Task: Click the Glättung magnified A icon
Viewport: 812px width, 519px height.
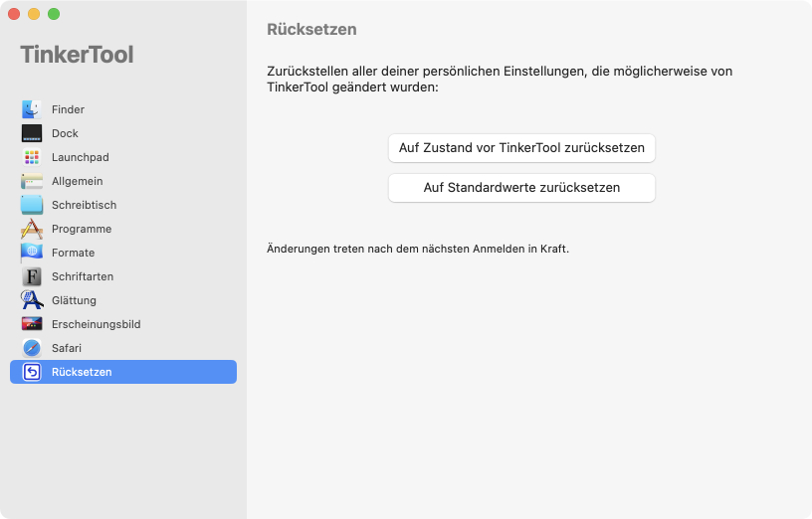Action: coord(32,300)
